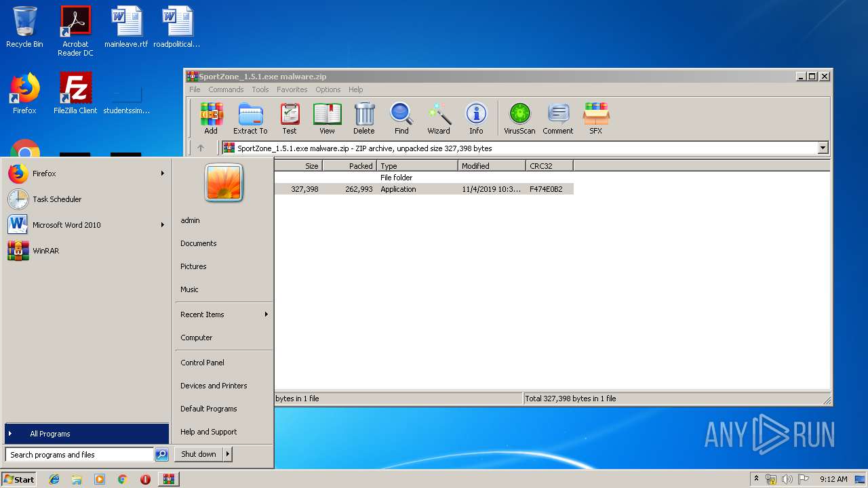This screenshot has height=488, width=868.
Task: Start VirusScan on the archive
Action: click(x=519, y=119)
